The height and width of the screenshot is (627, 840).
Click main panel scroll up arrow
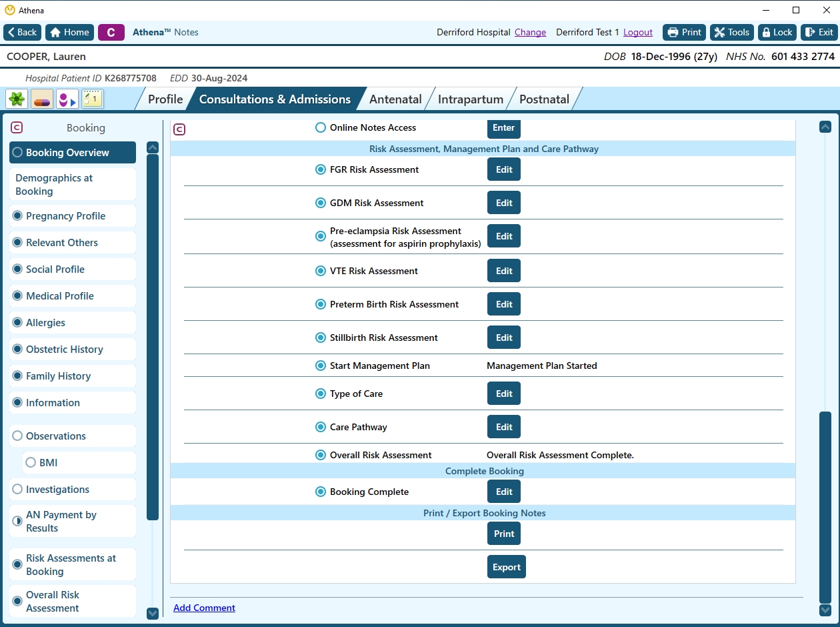[825, 127]
